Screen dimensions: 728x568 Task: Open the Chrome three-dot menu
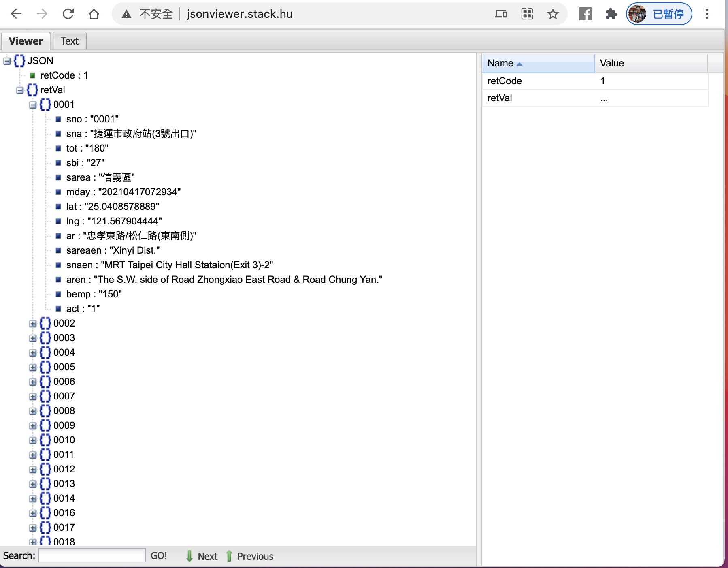(707, 14)
